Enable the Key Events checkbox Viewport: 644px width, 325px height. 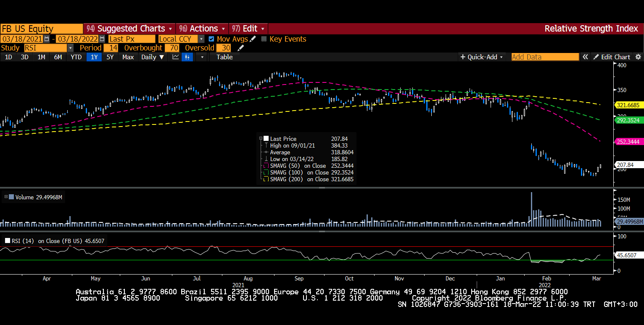264,39
